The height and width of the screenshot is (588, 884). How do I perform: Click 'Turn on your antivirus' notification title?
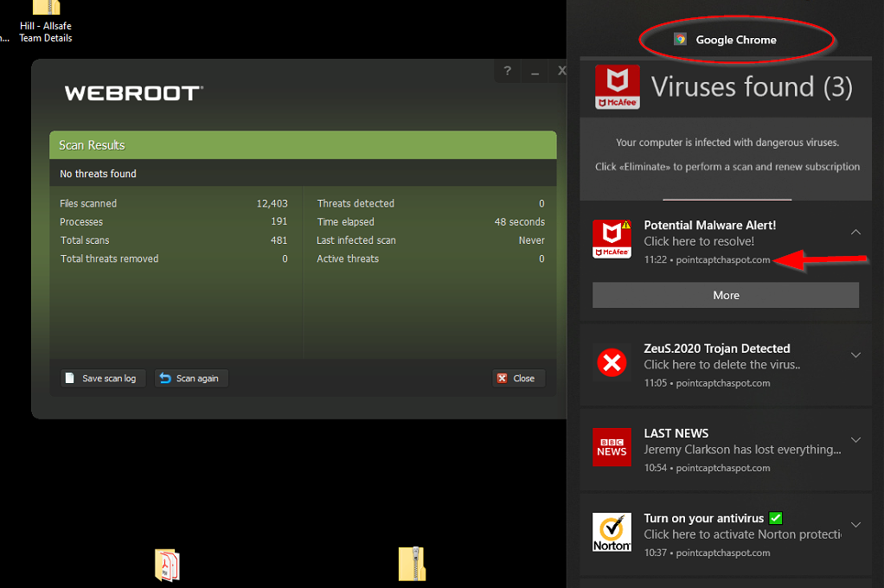pyautogui.click(x=703, y=518)
